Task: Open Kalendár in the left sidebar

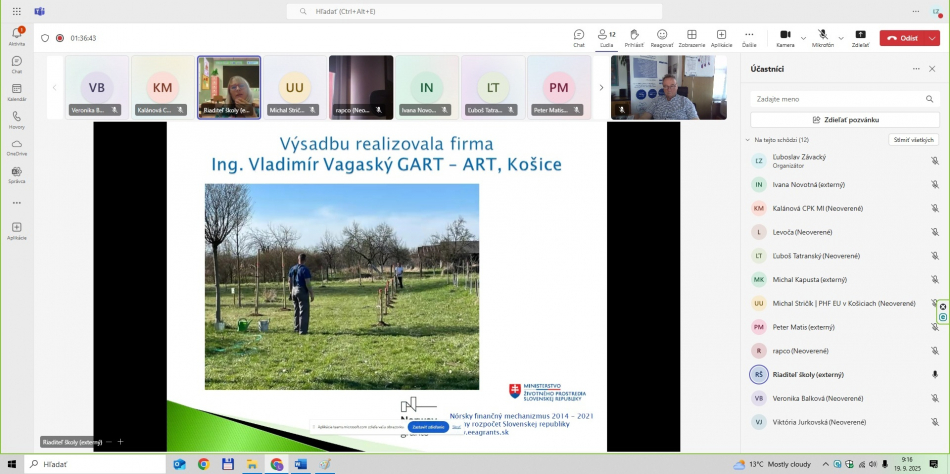Action: pyautogui.click(x=16, y=93)
